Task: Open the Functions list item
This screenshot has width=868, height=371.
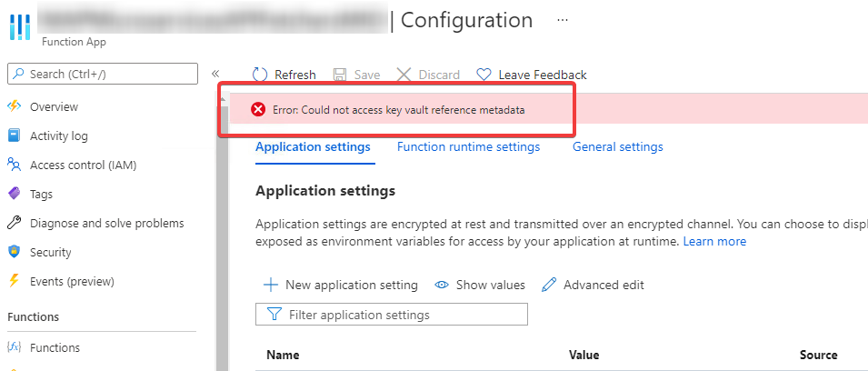Action: (x=55, y=347)
